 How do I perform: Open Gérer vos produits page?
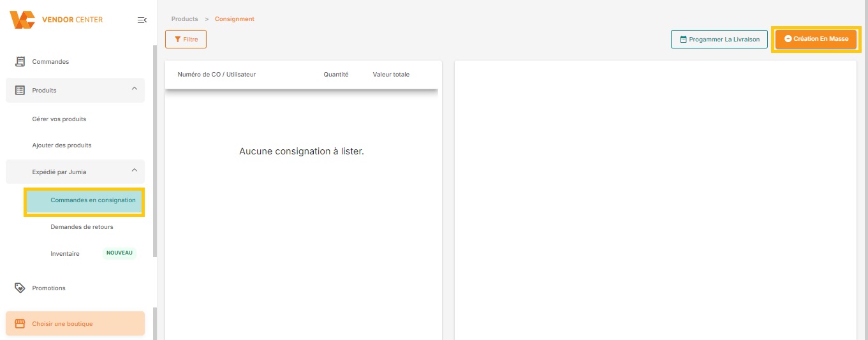[59, 119]
